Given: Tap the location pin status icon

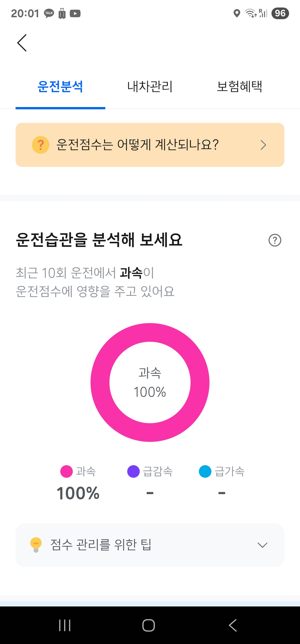Looking at the screenshot, I should (237, 13).
